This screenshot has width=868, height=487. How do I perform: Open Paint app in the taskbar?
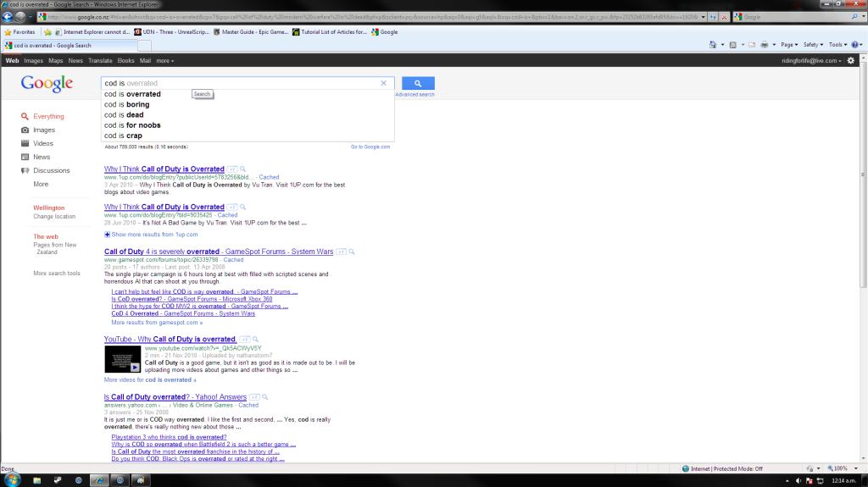tap(141, 480)
